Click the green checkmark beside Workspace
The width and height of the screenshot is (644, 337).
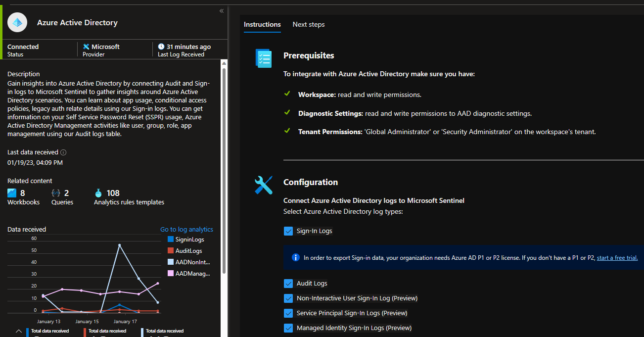[x=287, y=94]
